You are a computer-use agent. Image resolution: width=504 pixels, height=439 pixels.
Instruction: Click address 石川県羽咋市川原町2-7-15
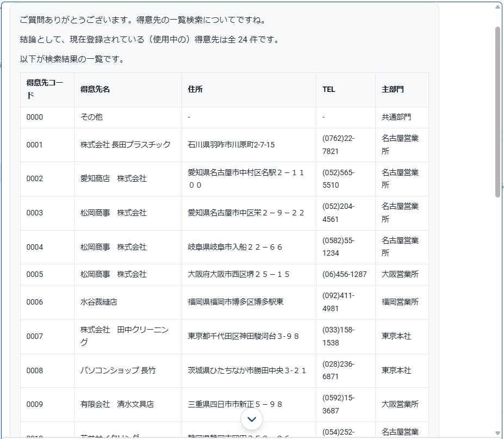coord(249,145)
